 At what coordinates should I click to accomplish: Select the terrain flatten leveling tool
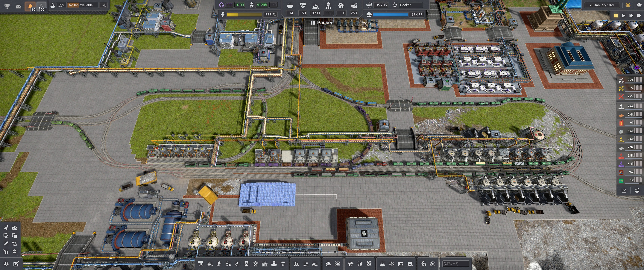[x=350, y=263]
